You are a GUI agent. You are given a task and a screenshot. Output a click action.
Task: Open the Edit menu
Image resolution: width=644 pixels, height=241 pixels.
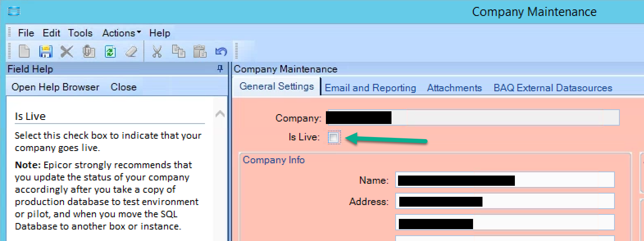click(51, 33)
